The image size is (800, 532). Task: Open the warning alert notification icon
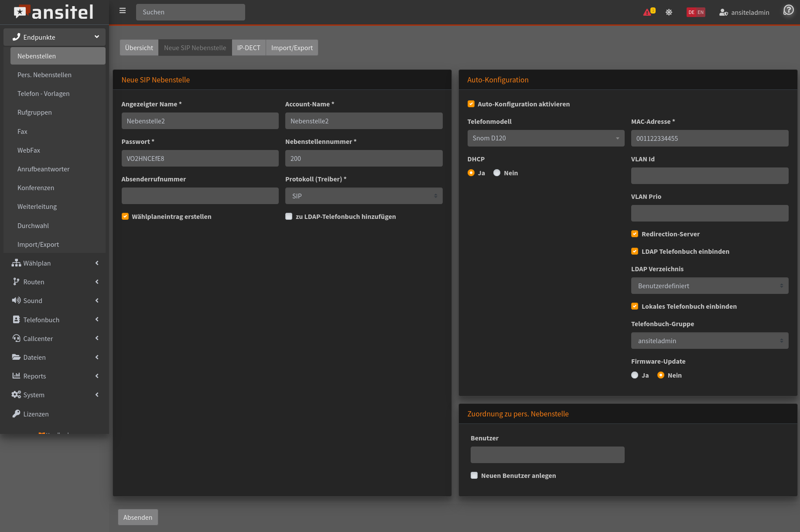point(648,12)
